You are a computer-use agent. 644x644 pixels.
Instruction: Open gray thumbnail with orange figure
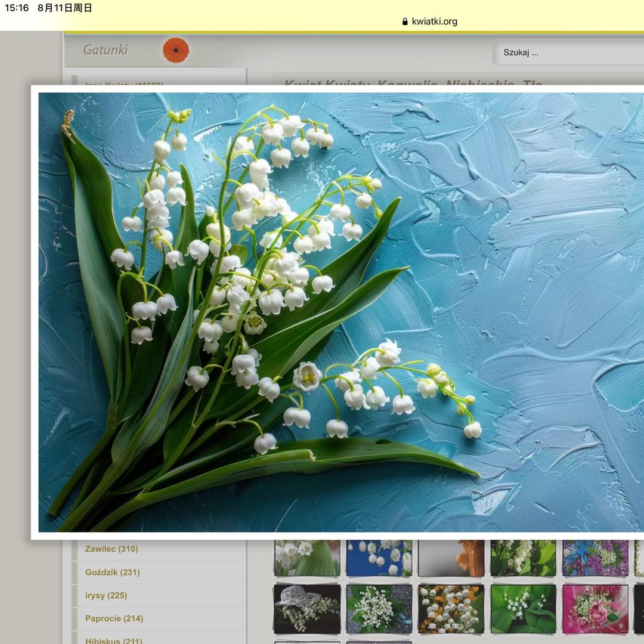pos(451,558)
